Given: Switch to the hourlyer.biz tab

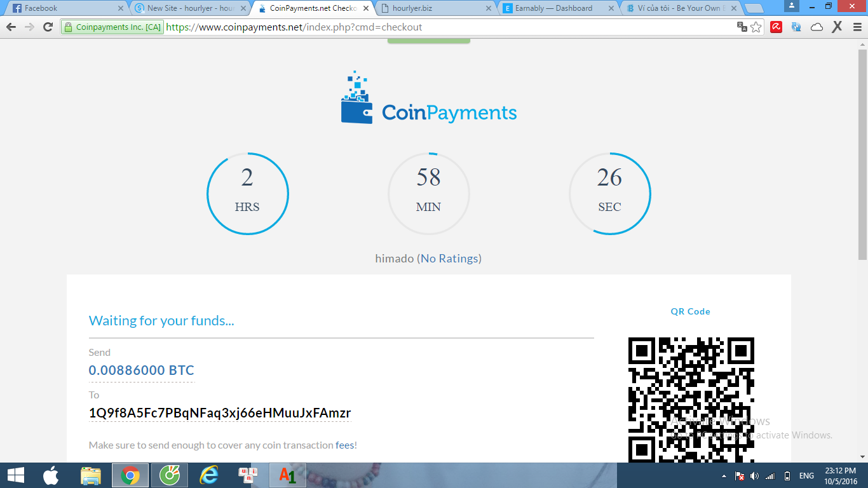Looking at the screenshot, I should (436, 8).
